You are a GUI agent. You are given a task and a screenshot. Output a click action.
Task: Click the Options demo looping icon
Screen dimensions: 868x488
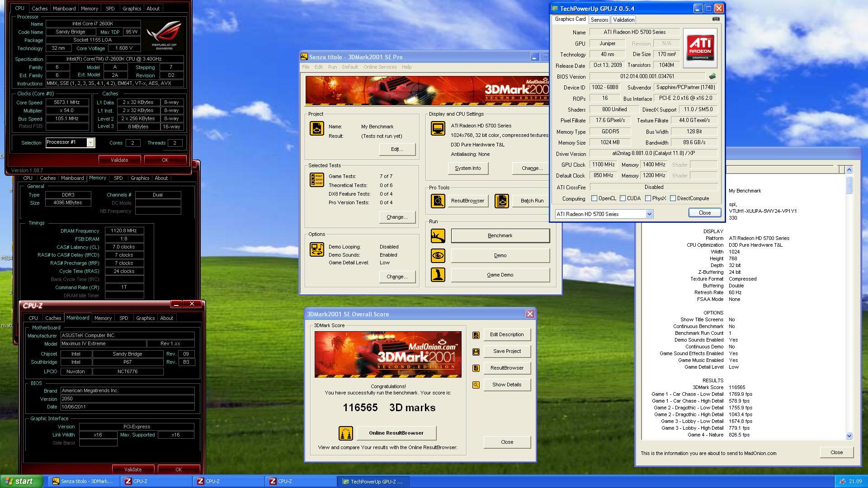[316, 249]
